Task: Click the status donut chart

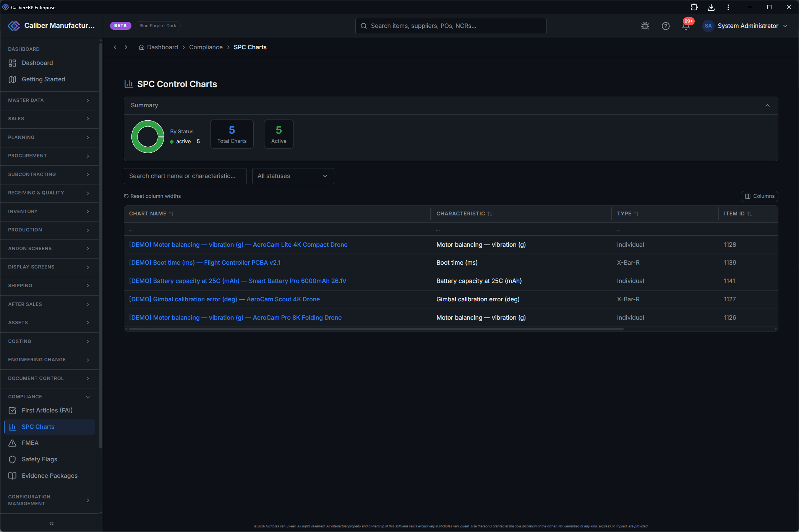Action: pos(148,137)
